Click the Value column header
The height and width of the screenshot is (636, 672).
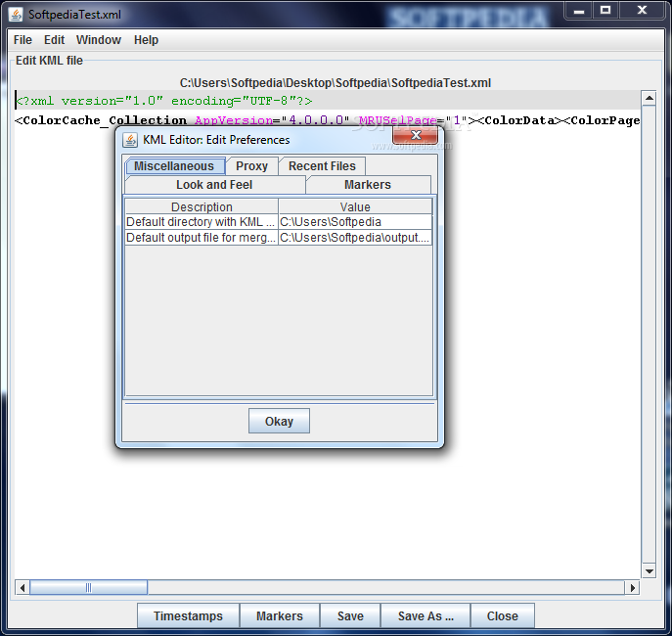tap(355, 206)
